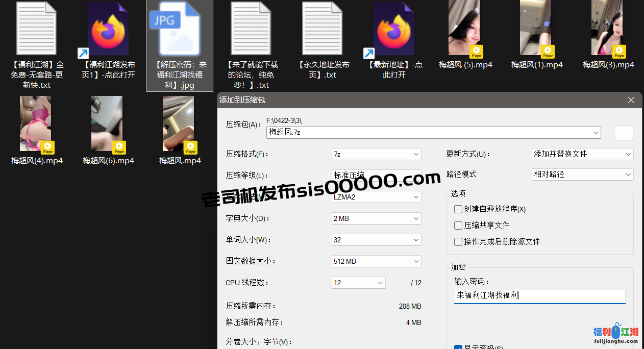This screenshot has width=644, height=349.
Task: Click the 输入密码 text field
Action: pos(539,296)
